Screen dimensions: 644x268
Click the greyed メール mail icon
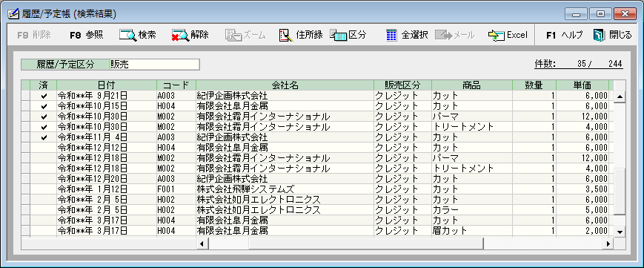(444, 35)
